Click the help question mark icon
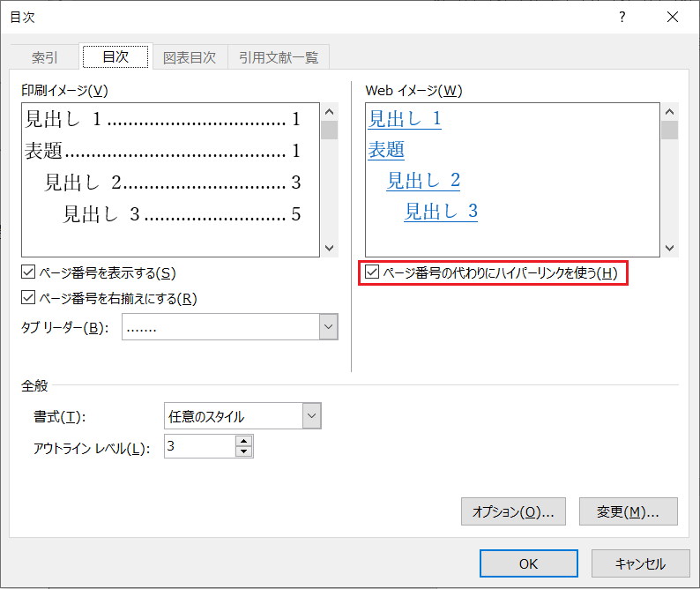This screenshot has width=700, height=589. tap(622, 17)
